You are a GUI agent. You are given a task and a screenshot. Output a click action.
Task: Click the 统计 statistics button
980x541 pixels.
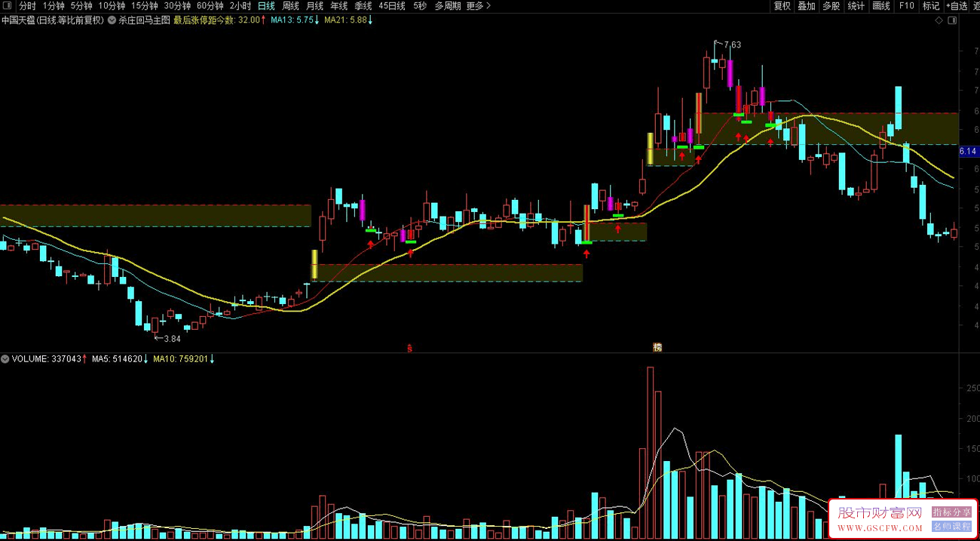coord(856,6)
